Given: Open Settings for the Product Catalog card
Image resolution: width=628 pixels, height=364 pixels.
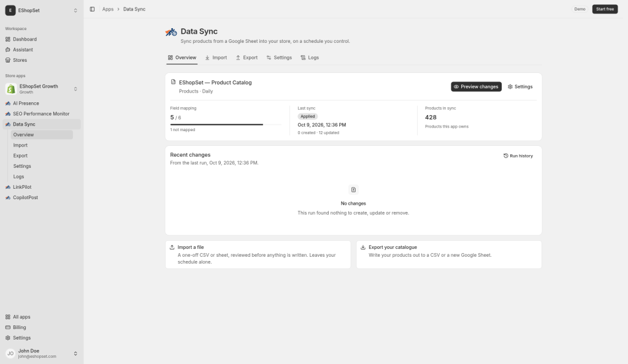Looking at the screenshot, I should click(x=520, y=87).
